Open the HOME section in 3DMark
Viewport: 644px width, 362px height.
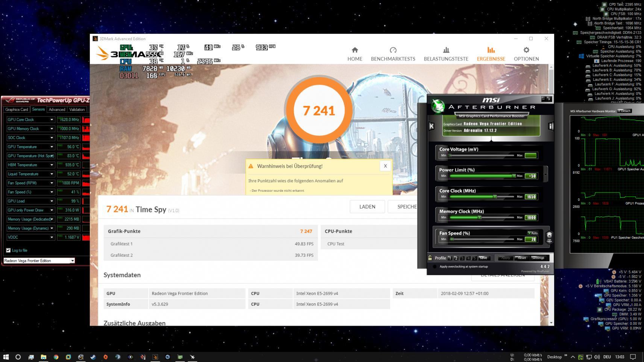[355, 54]
